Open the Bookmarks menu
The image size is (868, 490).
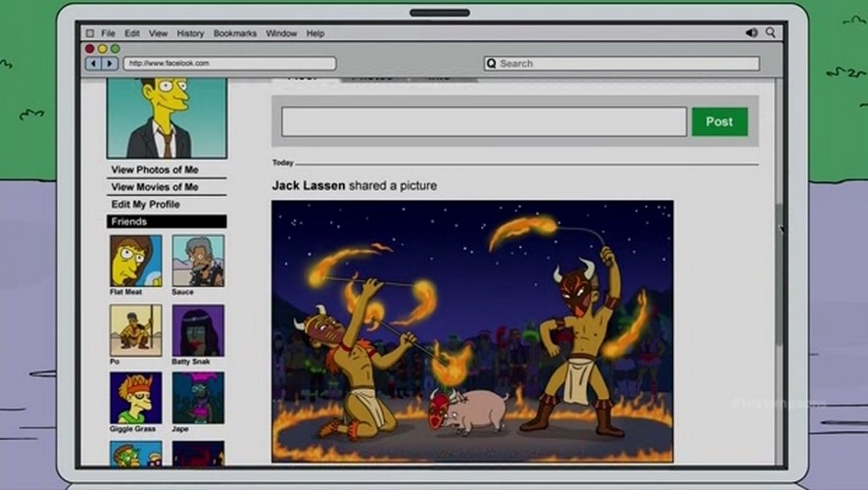[235, 33]
